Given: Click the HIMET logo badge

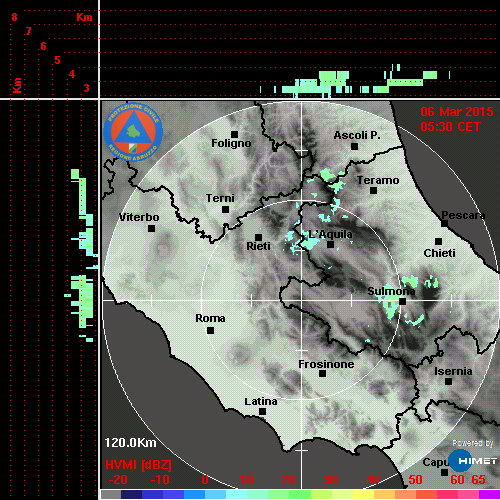Looking at the screenshot, I should pyautogui.click(x=473, y=461).
